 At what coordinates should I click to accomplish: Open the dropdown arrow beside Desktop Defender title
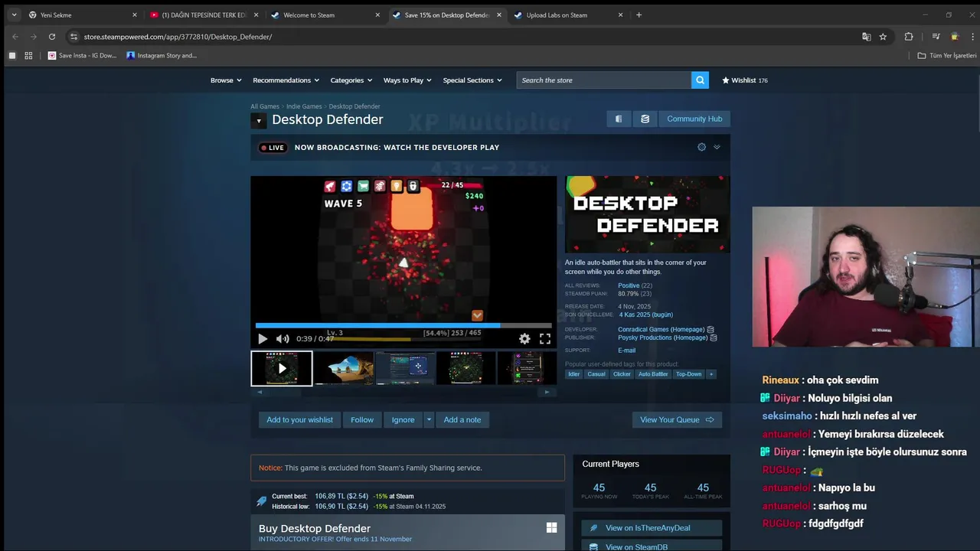259,120
